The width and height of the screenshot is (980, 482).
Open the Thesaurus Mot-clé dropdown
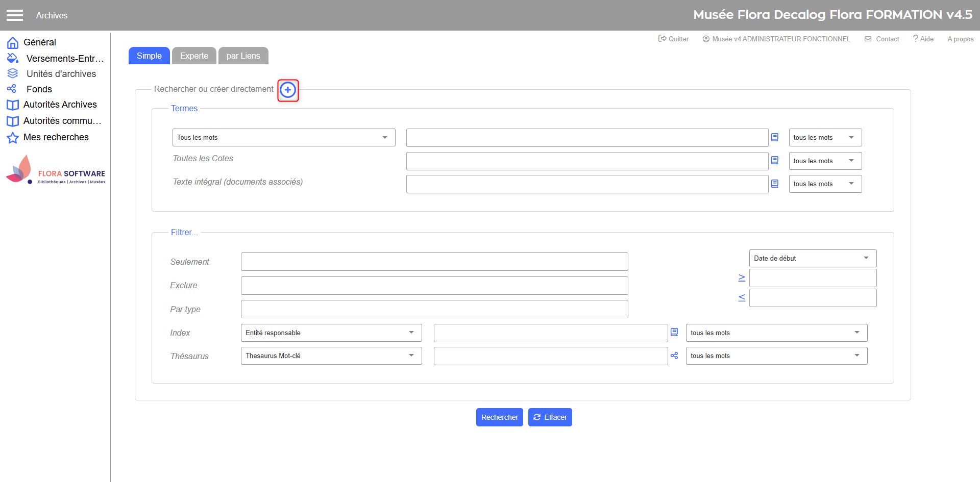331,356
